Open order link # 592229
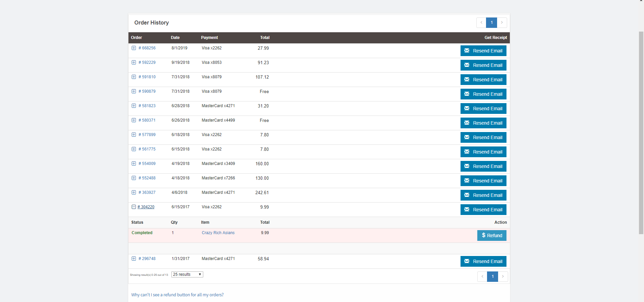This screenshot has height=302, width=644. pyautogui.click(x=147, y=62)
